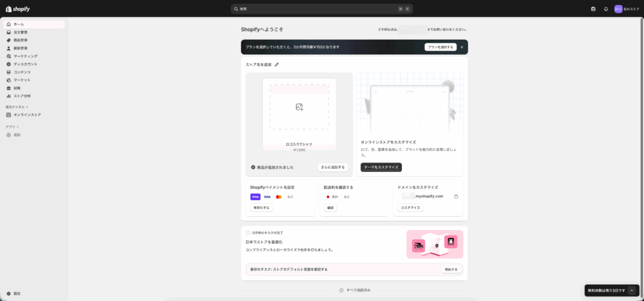
Task: Dismiss the plan promotion banner
Action: (462, 47)
